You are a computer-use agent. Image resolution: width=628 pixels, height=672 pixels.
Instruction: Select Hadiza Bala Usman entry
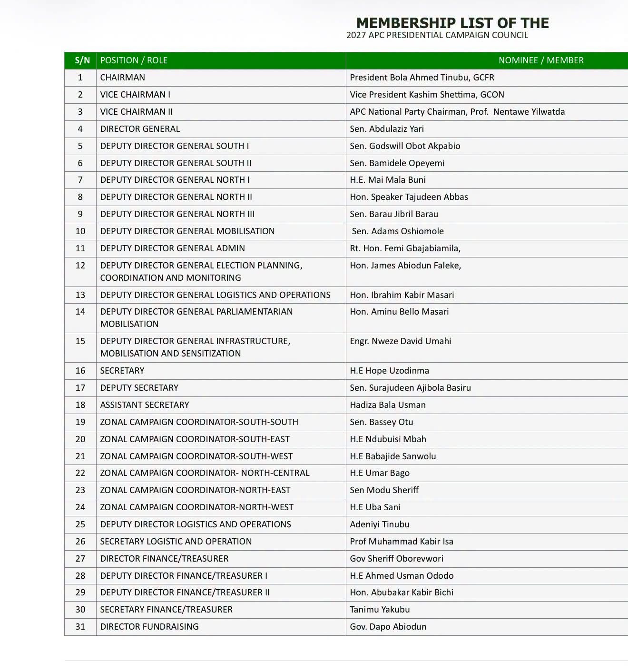(x=388, y=405)
